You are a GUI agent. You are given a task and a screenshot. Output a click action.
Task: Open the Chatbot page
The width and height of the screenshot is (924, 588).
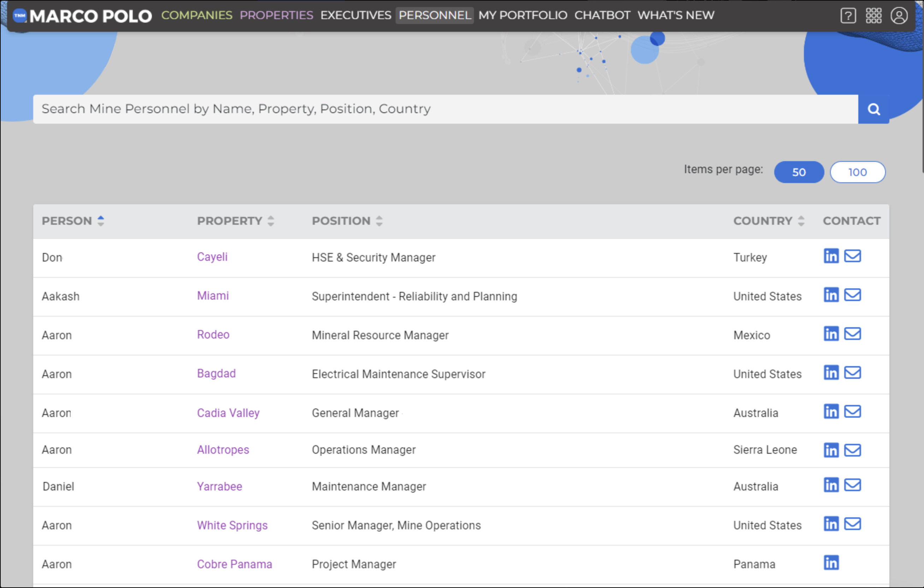tap(602, 15)
